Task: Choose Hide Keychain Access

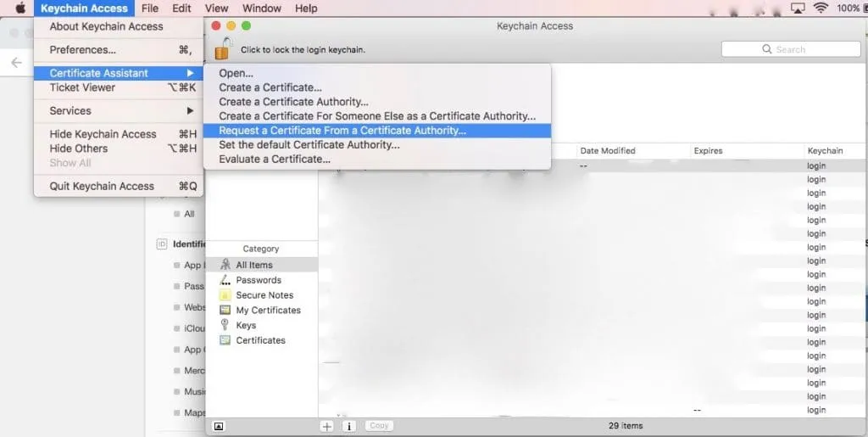Action: (x=119, y=134)
